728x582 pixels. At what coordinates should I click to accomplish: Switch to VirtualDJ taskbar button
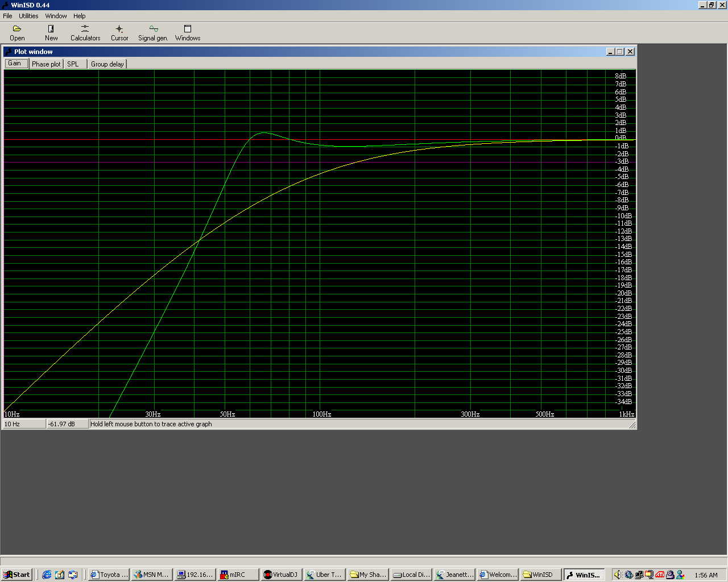point(281,575)
